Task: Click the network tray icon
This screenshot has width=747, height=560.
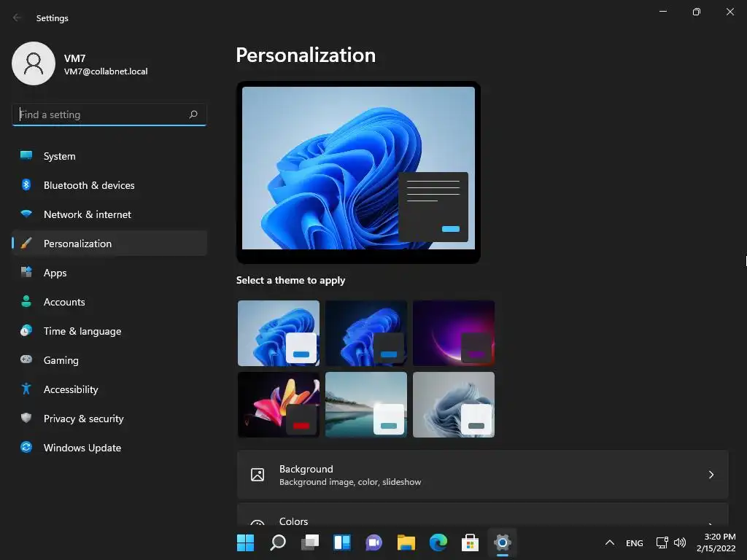Action: pyautogui.click(x=662, y=542)
